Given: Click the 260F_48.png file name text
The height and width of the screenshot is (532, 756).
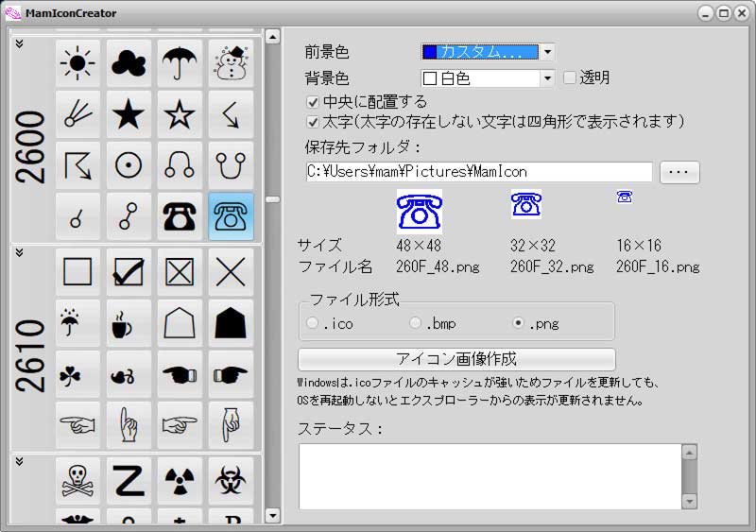Looking at the screenshot, I should 438,266.
